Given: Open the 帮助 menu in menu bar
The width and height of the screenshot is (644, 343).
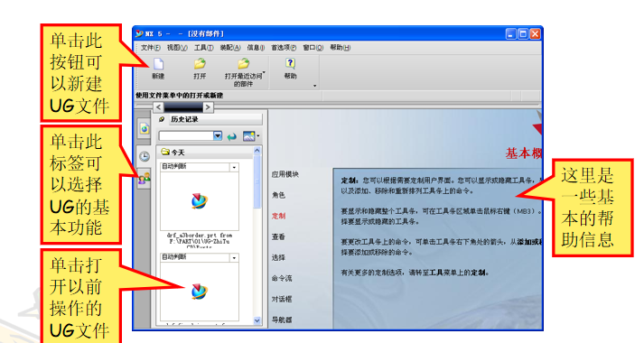Looking at the screenshot, I should coord(341,48).
